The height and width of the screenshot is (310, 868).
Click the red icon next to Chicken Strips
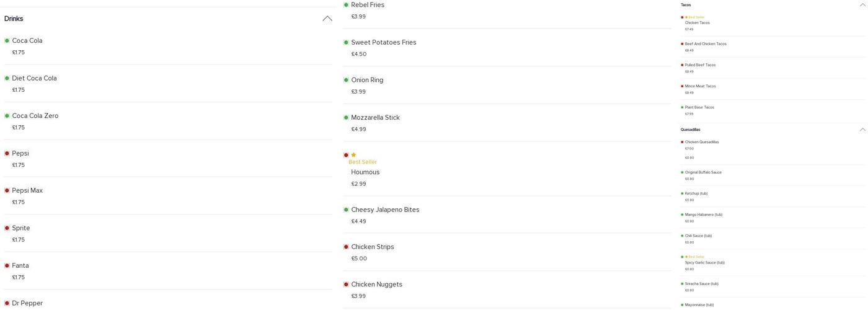[x=346, y=247]
